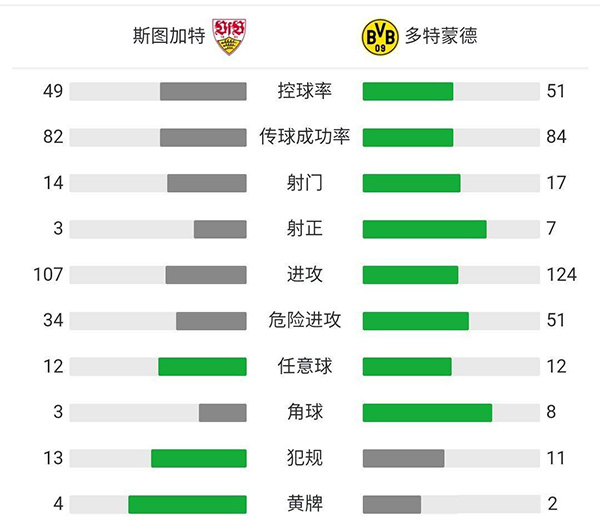Image resolution: width=600 pixels, height=521 pixels.
Task: Click the 危险进攻 stat label
Action: [x=304, y=321]
